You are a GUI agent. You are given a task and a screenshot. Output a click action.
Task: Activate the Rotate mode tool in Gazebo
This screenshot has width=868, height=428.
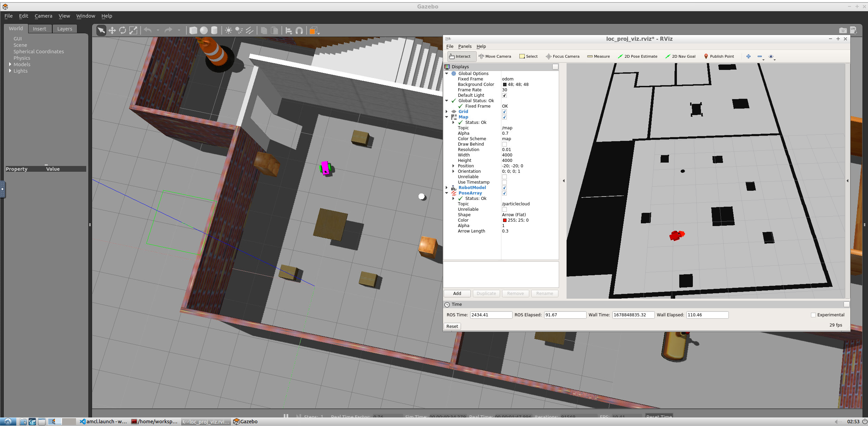click(123, 31)
